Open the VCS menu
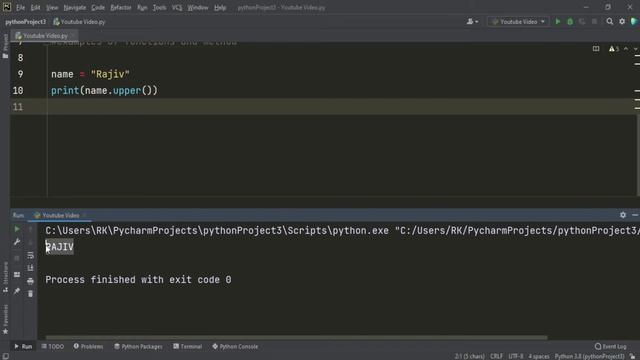Image resolution: width=640 pixels, height=360 pixels. point(177,7)
